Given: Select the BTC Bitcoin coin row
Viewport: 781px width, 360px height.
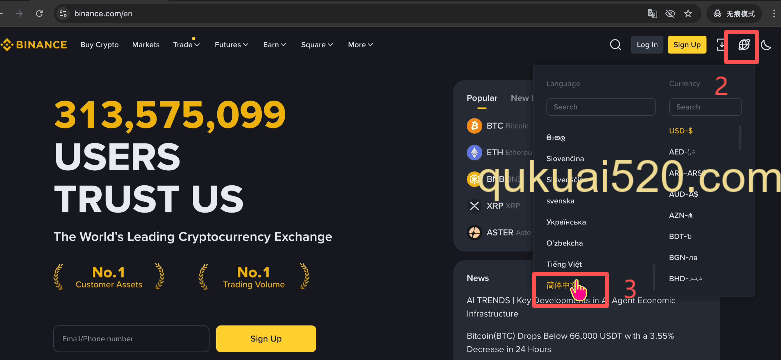Looking at the screenshot, I should pos(498,126).
